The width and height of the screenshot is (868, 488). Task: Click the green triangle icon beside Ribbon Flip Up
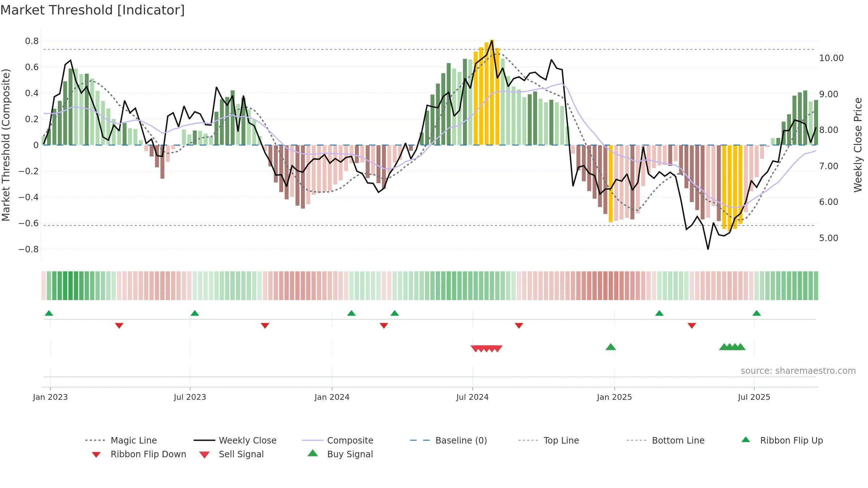746,440
